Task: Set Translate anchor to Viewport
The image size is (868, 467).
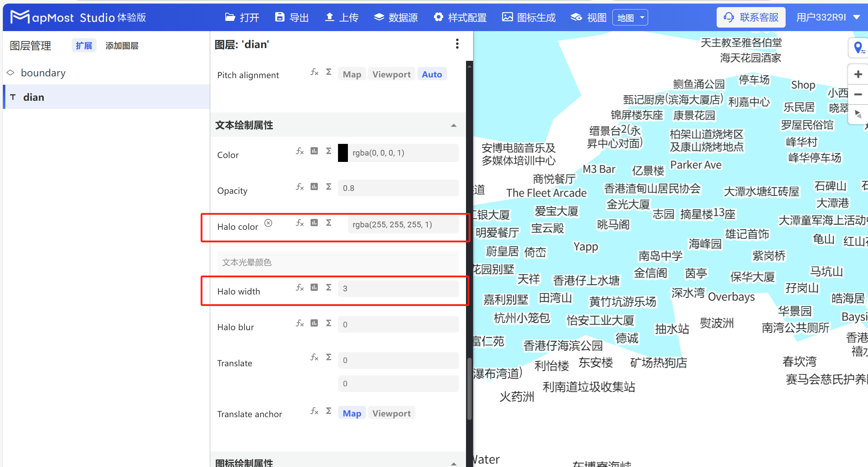Action: [x=391, y=413]
